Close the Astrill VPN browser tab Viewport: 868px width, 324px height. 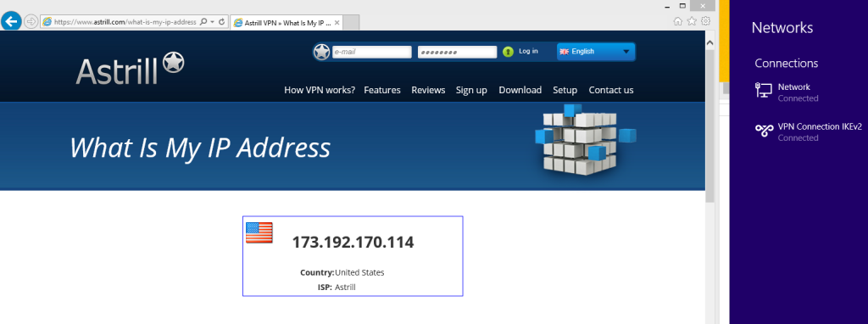tap(337, 23)
